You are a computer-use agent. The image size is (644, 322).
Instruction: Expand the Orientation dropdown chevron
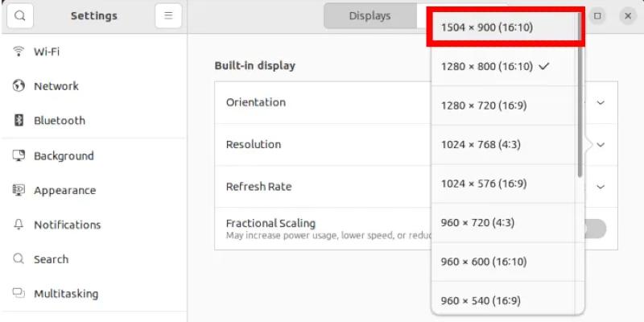601,103
